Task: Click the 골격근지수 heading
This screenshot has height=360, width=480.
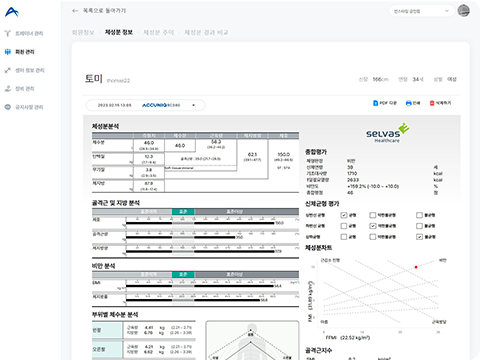Action: click(318, 350)
